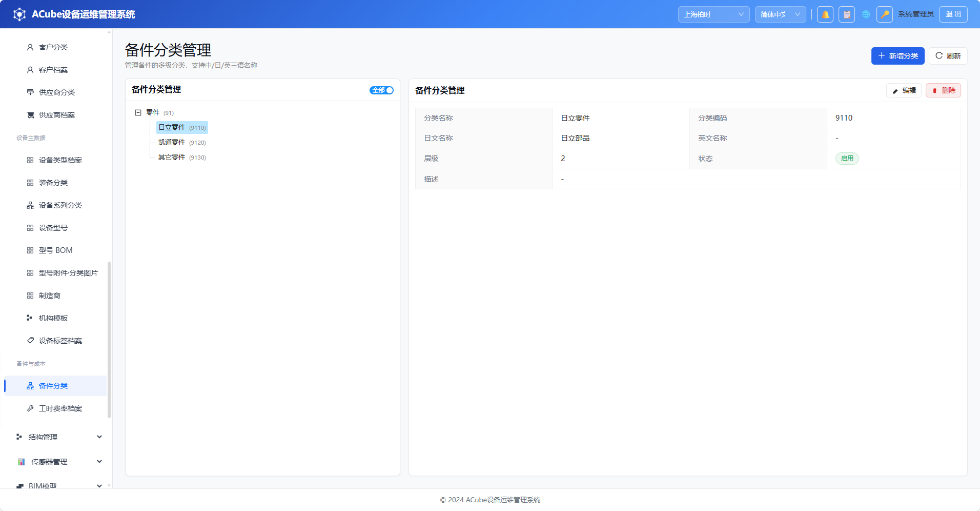The image size is (980, 511).
Task: Click the red 删除 delete button
Action: click(944, 90)
